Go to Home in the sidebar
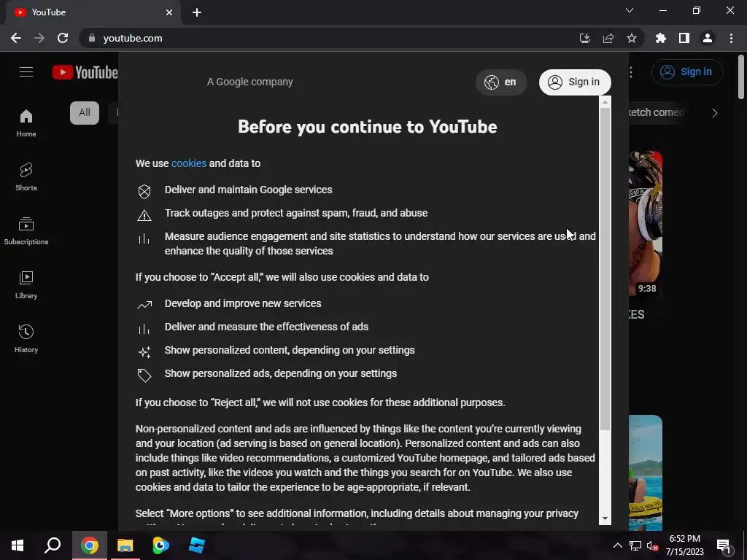The height and width of the screenshot is (560, 747). [26, 122]
